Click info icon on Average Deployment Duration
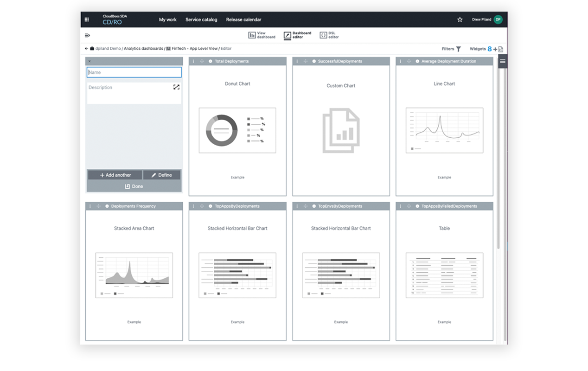588x371 pixels. [417, 61]
